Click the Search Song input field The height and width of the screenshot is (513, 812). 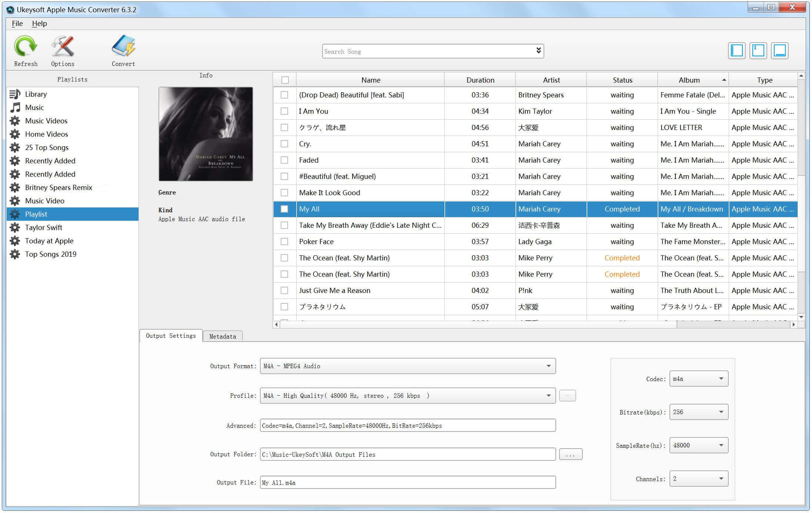pos(433,51)
